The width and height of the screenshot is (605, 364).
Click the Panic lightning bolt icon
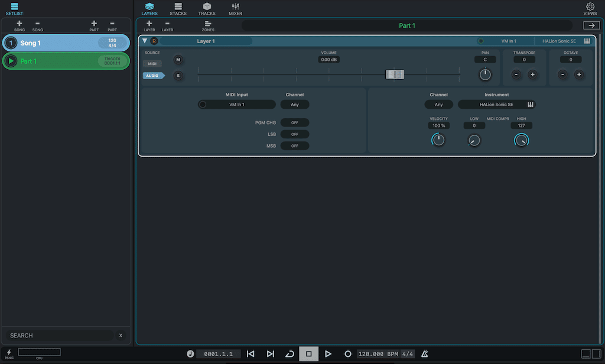click(x=9, y=352)
